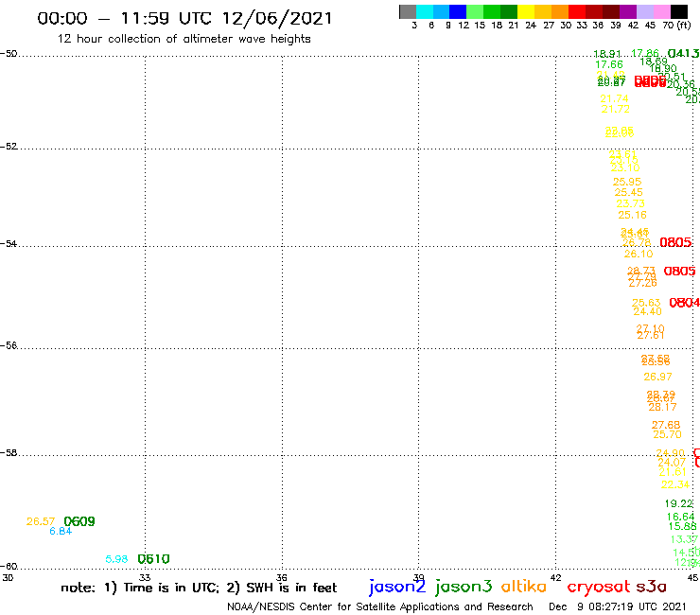
Task: Click the -54 latitude axis label
Action: [x=9, y=244]
